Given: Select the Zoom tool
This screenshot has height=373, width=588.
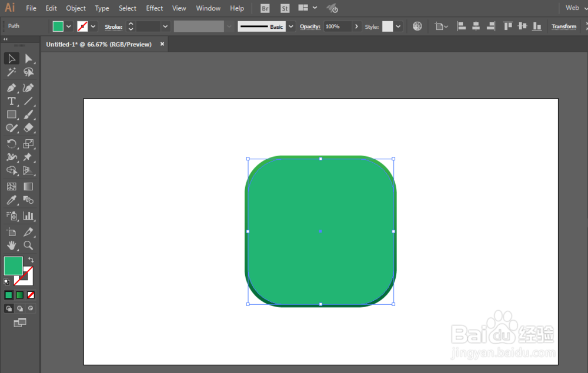Looking at the screenshot, I should (x=28, y=246).
